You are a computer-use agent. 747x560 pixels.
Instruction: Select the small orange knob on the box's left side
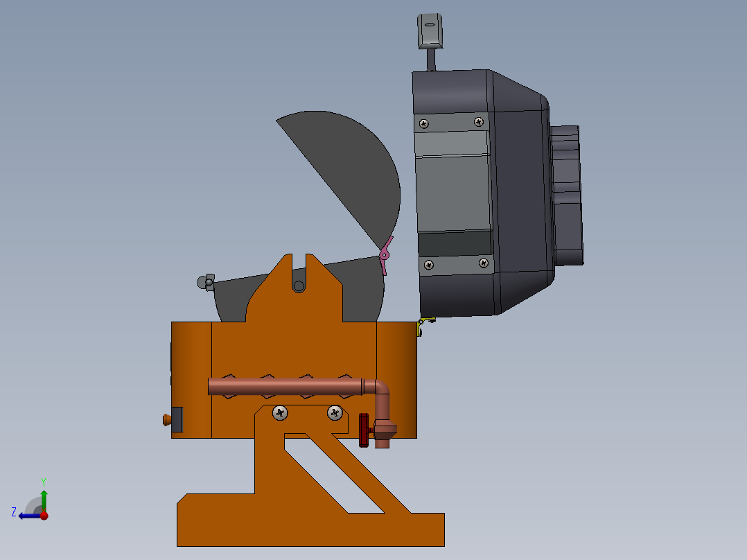click(167, 420)
